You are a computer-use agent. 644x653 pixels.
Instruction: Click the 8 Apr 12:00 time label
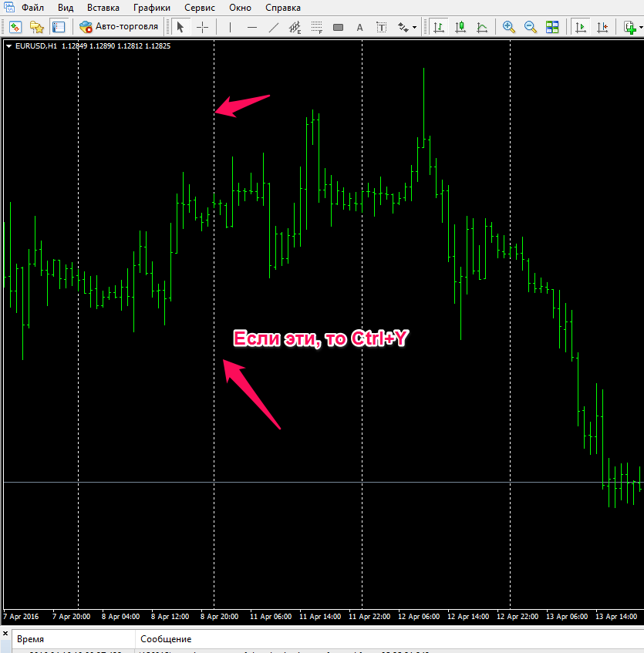click(x=170, y=616)
